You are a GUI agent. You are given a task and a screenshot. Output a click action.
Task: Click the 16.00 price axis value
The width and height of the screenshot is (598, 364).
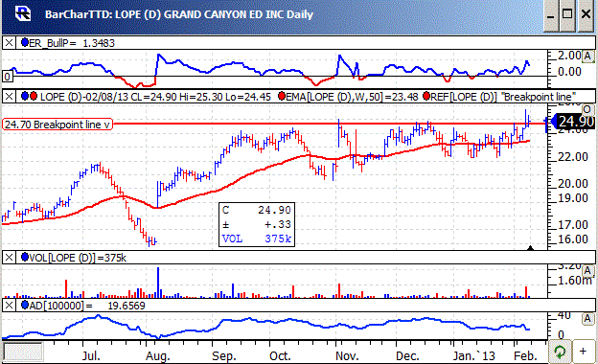click(573, 239)
